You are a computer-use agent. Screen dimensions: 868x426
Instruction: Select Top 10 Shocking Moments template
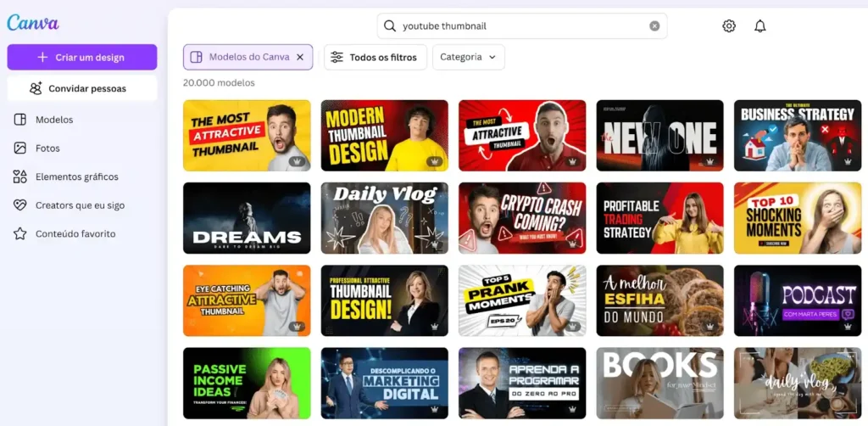click(x=798, y=218)
